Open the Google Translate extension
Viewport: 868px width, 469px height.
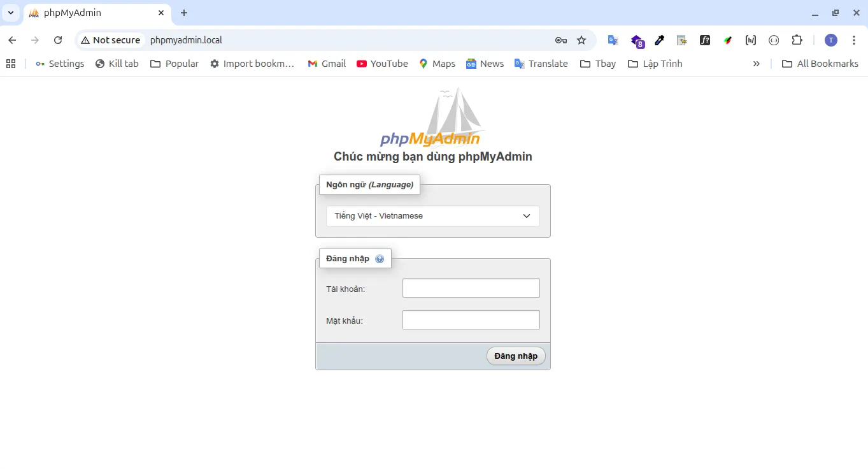point(613,40)
